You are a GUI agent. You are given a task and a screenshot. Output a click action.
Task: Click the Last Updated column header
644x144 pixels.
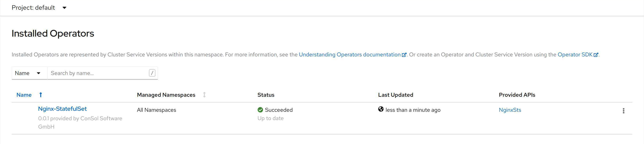coord(396,95)
